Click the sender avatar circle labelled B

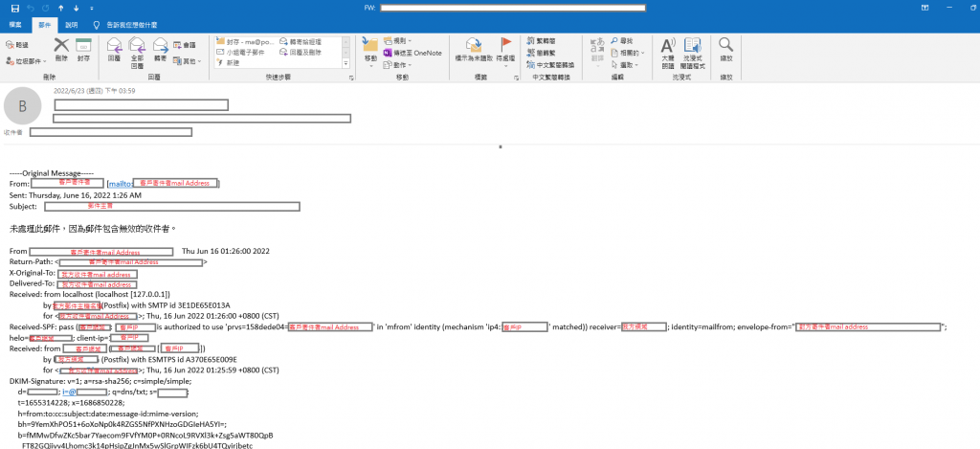[x=23, y=106]
